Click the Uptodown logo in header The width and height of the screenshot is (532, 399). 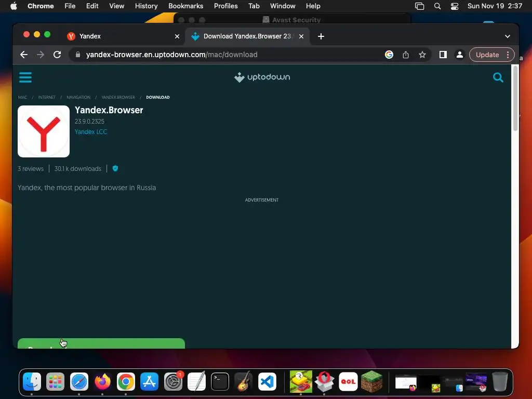click(262, 77)
